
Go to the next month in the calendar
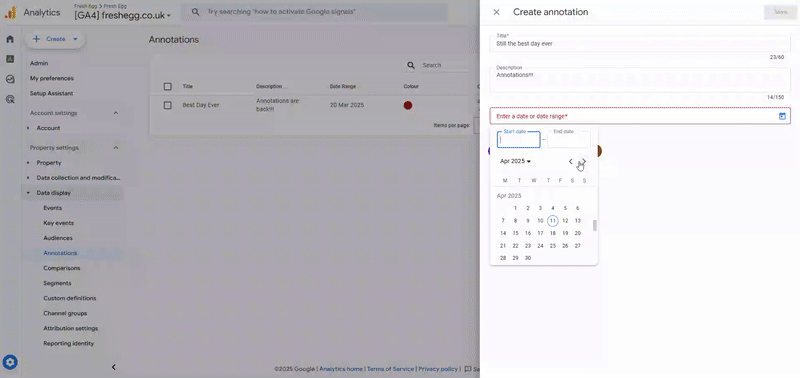(584, 161)
